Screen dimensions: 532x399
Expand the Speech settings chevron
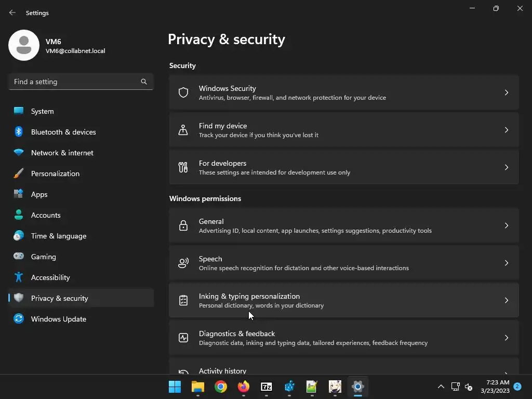(x=507, y=263)
